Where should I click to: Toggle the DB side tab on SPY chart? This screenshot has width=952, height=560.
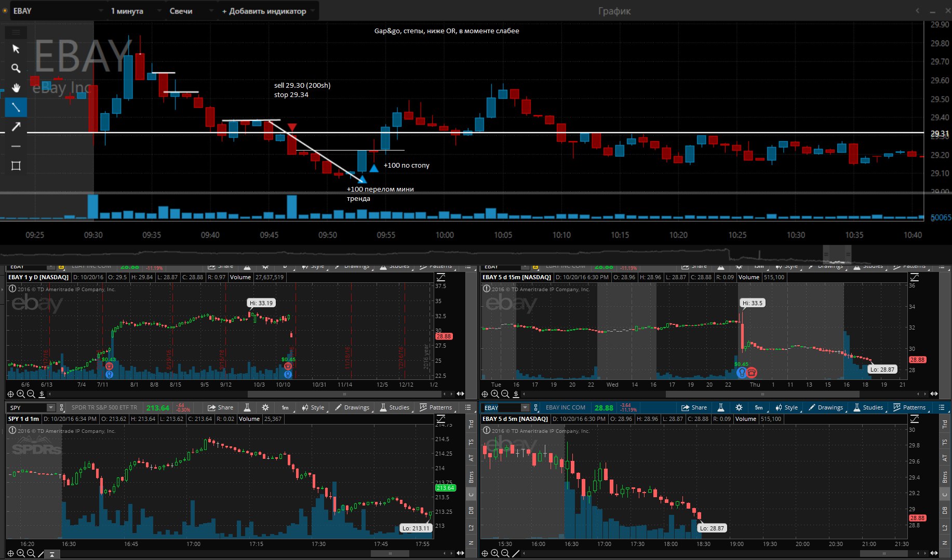[x=471, y=510]
